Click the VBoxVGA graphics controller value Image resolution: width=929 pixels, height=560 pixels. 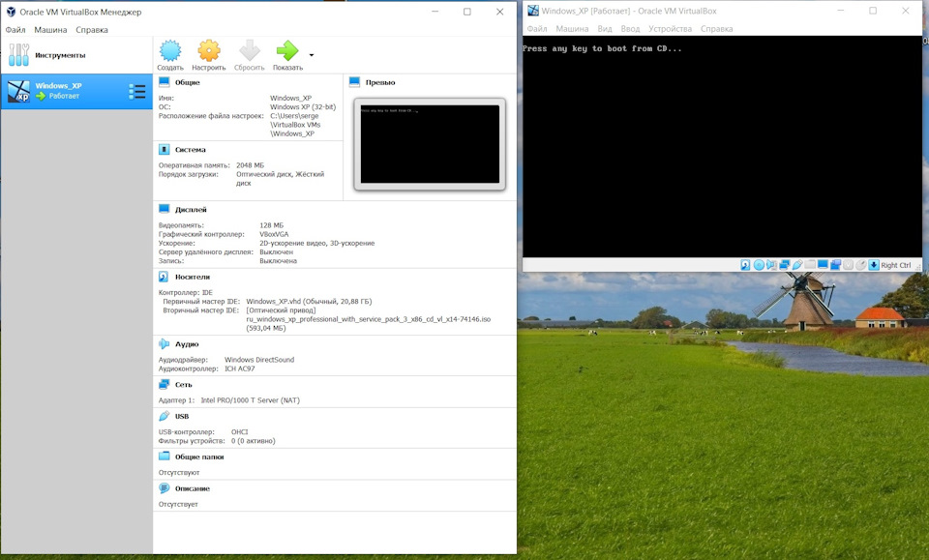(x=274, y=234)
